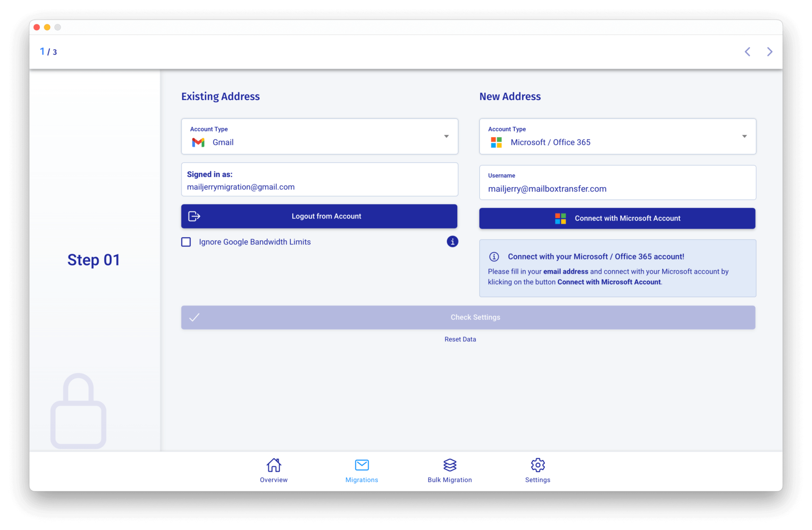Viewport: 812px width, 530px height.
Task: Click the forward navigation chevron
Action: coord(770,52)
